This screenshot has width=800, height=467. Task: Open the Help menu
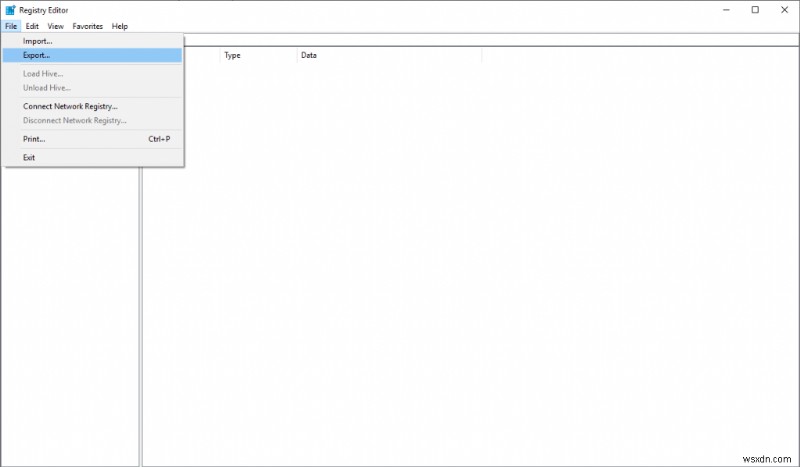coord(120,26)
